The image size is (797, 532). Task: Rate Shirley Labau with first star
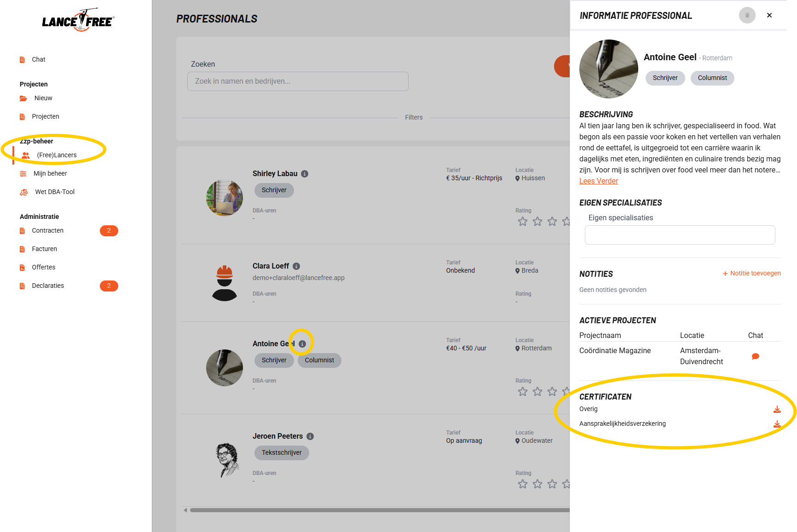point(523,222)
